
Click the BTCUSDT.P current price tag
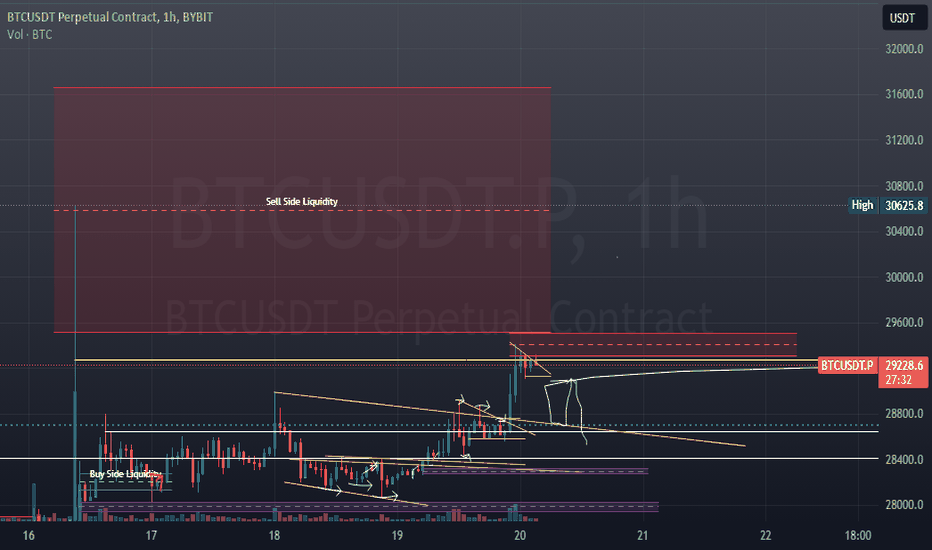(847, 365)
